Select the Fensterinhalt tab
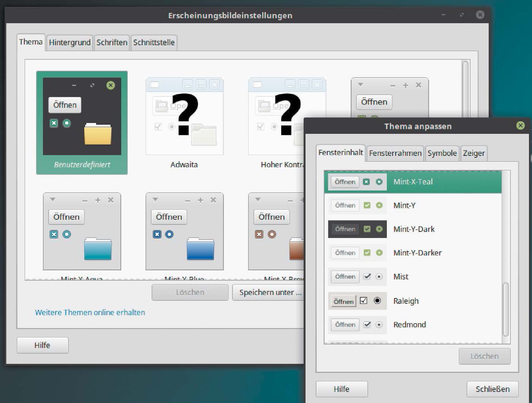Image resolution: width=532 pixels, height=403 pixels. (340, 152)
